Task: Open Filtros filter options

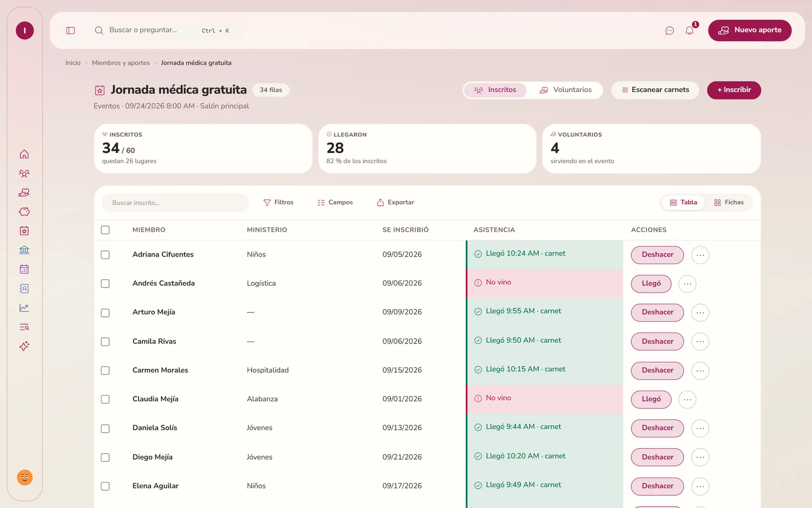Action: pyautogui.click(x=278, y=202)
